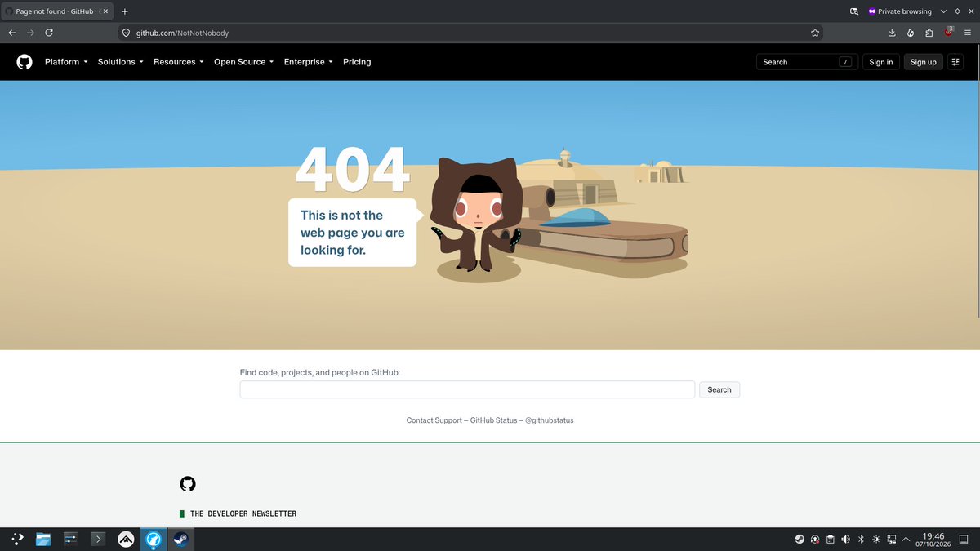The width and height of the screenshot is (980, 551).
Task: Open the Pricing page
Action: (x=357, y=62)
